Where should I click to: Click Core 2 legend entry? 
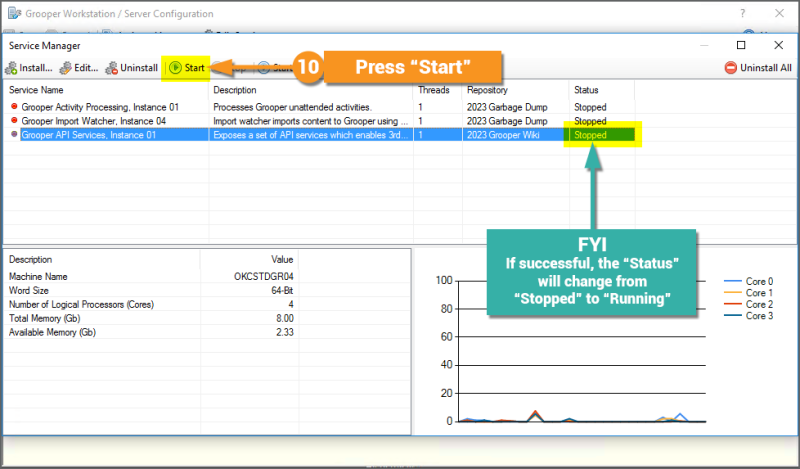tap(748, 304)
